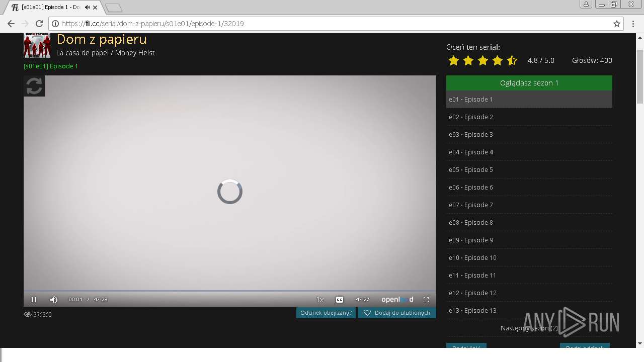Click the vertical page scrollbar
Viewport: 644px width, 362px height.
pyautogui.click(x=640, y=77)
